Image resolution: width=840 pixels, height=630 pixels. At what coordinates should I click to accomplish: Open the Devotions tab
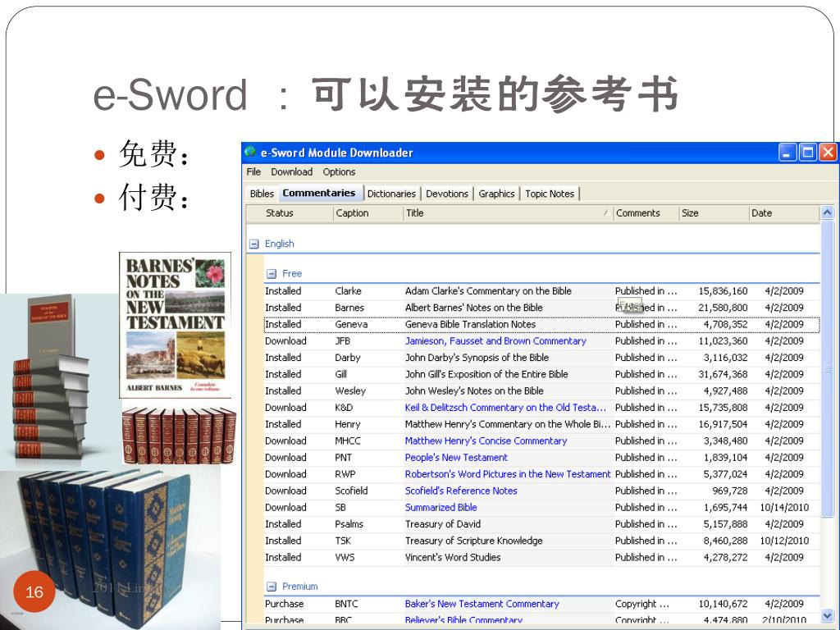pyautogui.click(x=447, y=194)
